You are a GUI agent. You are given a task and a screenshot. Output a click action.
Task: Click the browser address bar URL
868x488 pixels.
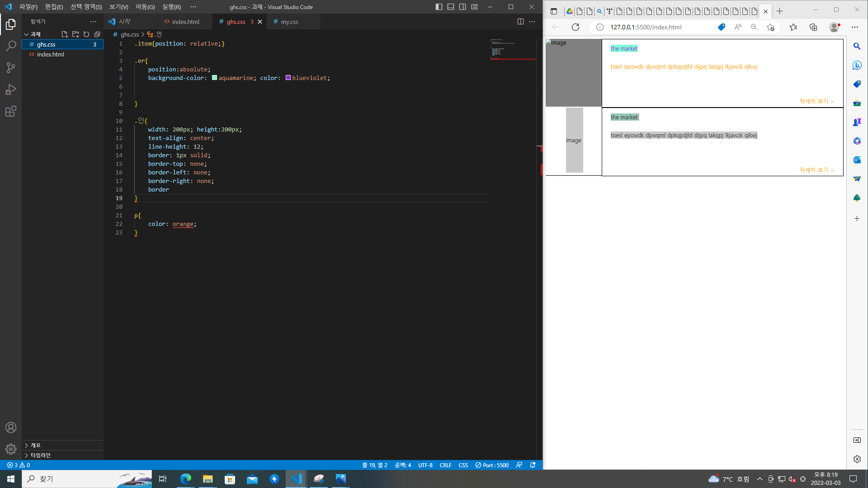646,27
